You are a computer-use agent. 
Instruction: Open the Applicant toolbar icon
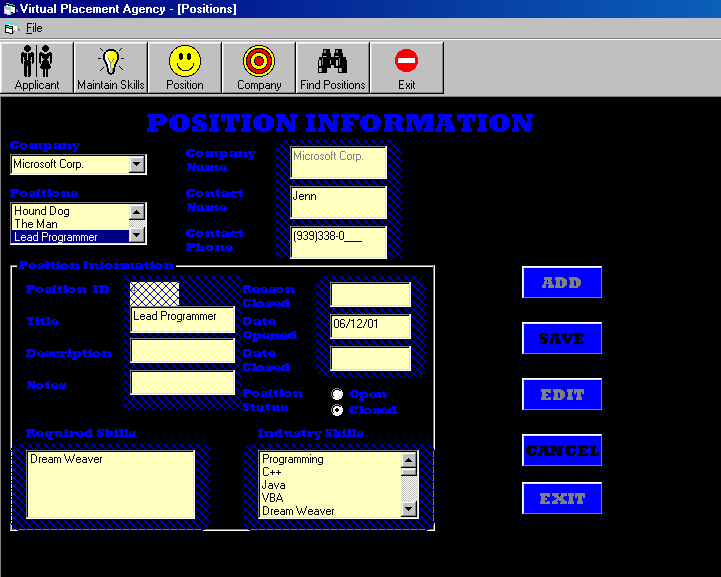pos(37,67)
